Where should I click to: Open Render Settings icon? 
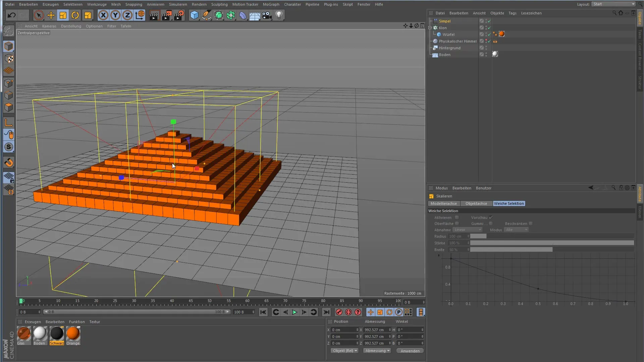179,15
